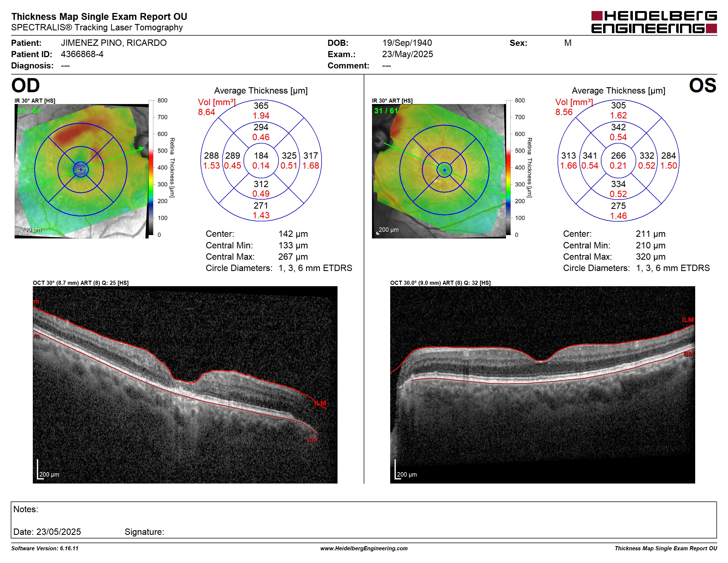Click the OS eye heading
Viewport: 728px width, 563px height.
pos(703,86)
